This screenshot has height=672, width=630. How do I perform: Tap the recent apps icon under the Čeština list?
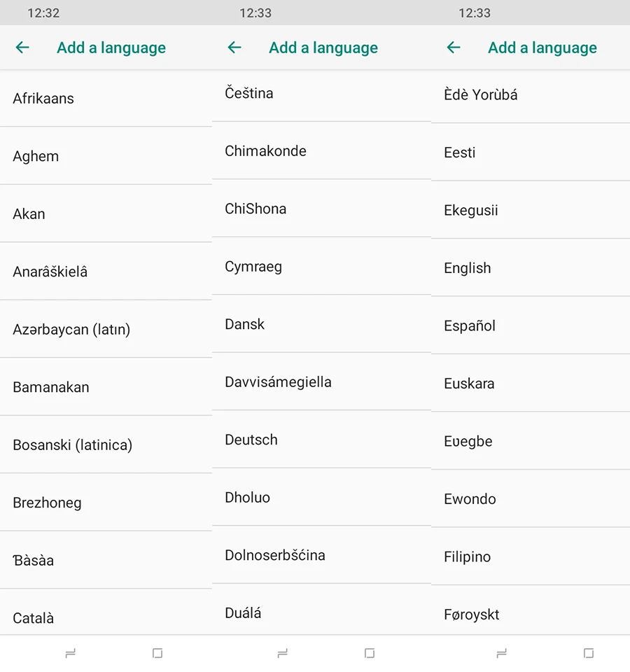pyautogui.click(x=282, y=653)
